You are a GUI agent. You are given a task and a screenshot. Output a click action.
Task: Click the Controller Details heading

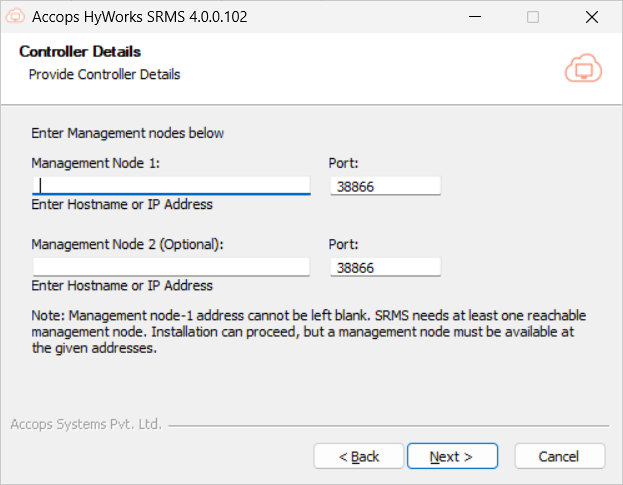click(80, 52)
